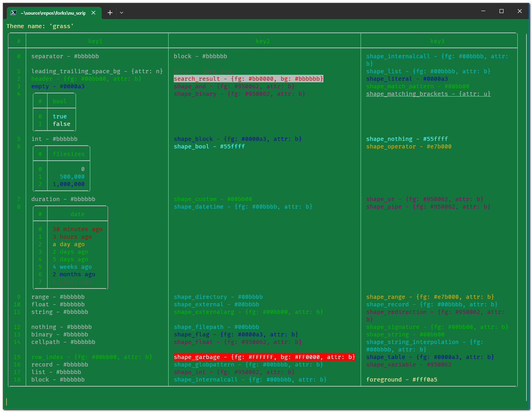Click the '500,000' filesize value
The image size is (532, 412).
coord(72,177)
